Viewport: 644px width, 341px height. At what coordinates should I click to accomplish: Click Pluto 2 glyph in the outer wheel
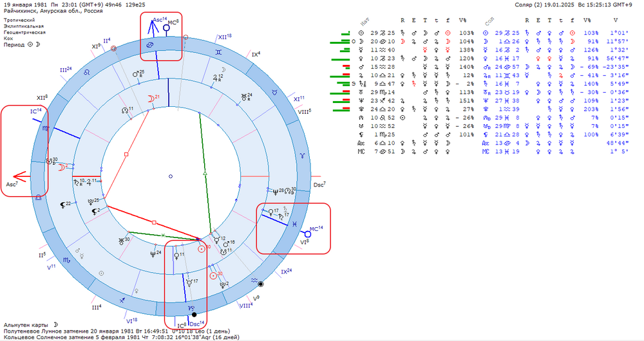(224, 284)
